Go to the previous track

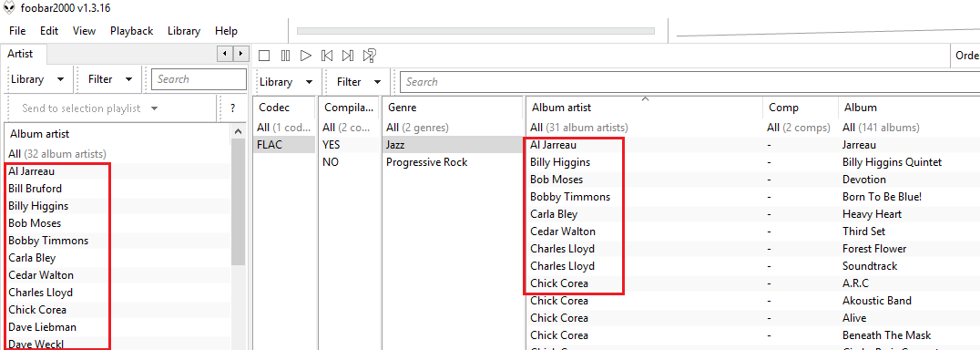pyautogui.click(x=327, y=56)
